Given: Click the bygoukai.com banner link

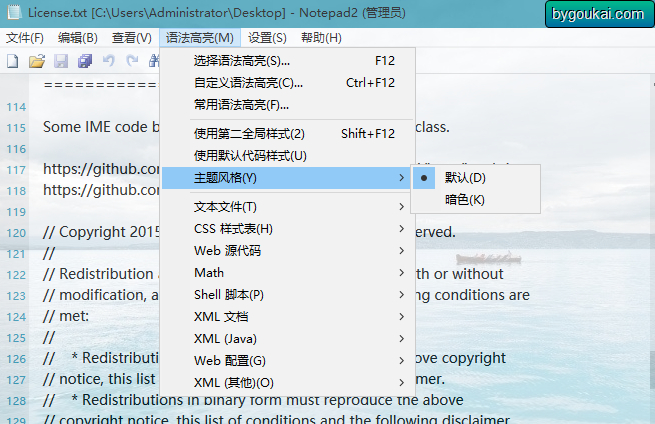Looking at the screenshot, I should click(x=598, y=14).
